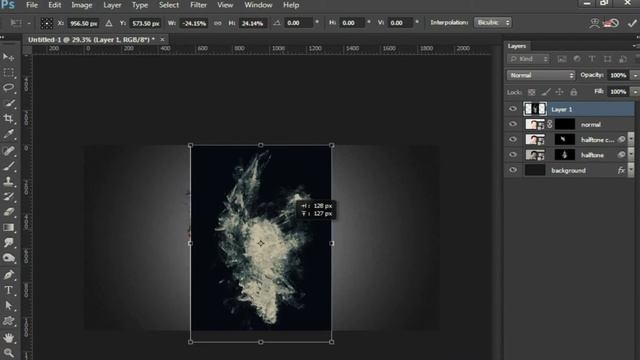Commit transform with the checkmark
Viewport: 640px width, 360px height.
pyautogui.click(x=632, y=23)
